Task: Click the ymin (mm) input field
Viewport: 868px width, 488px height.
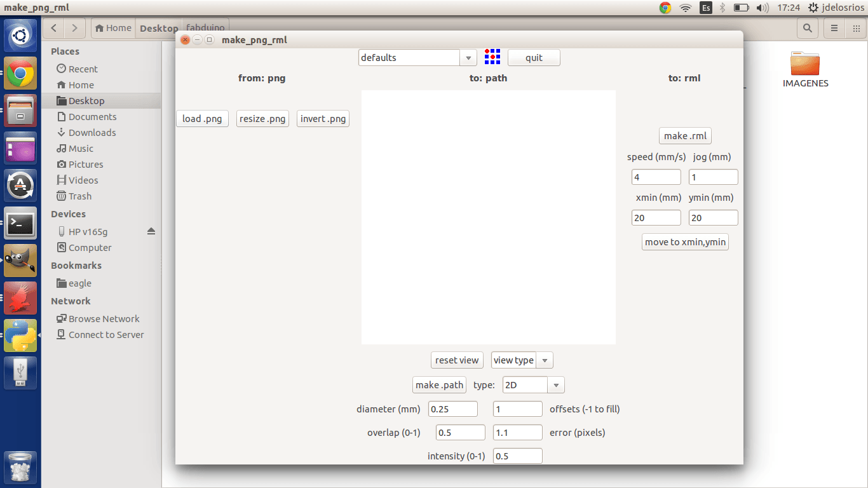Action: [x=714, y=217]
